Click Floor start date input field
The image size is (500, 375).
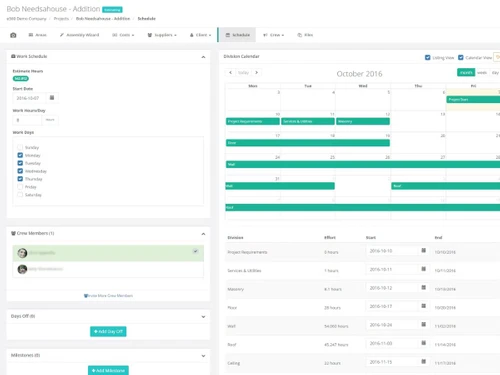pos(392,306)
